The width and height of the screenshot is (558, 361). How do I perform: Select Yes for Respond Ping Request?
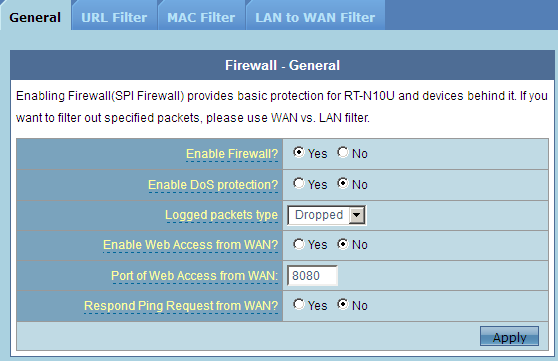pos(299,304)
